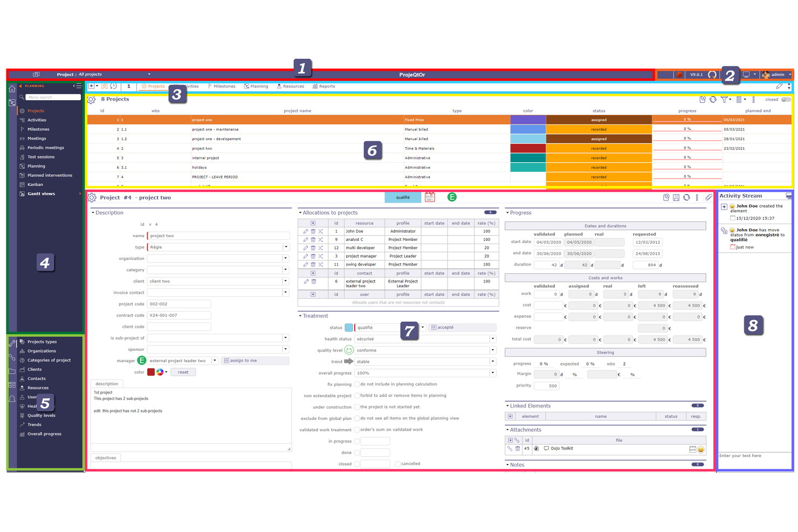Image resolution: width=798 pixels, height=532 pixels.
Task: Collapse the Treatment section
Action: click(300, 316)
